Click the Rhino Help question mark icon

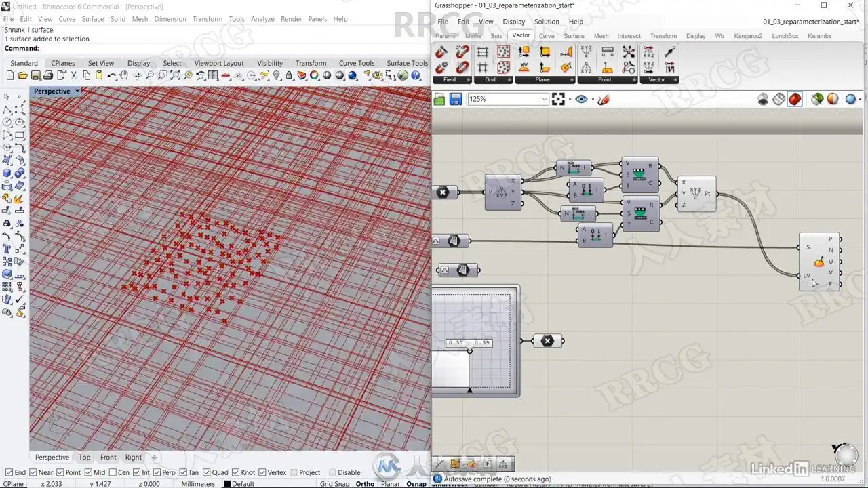(416, 75)
